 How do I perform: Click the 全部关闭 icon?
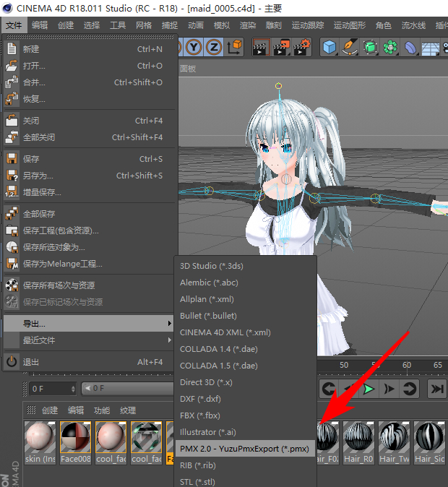12,137
